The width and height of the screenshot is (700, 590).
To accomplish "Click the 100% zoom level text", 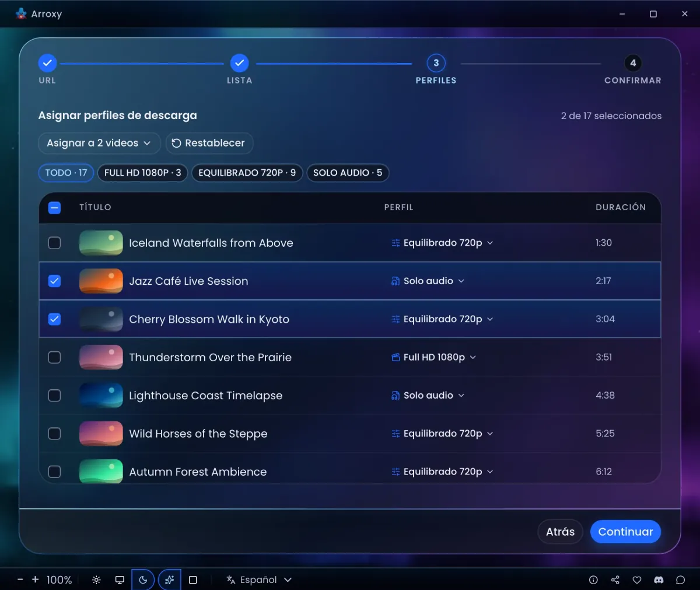I will (59, 579).
